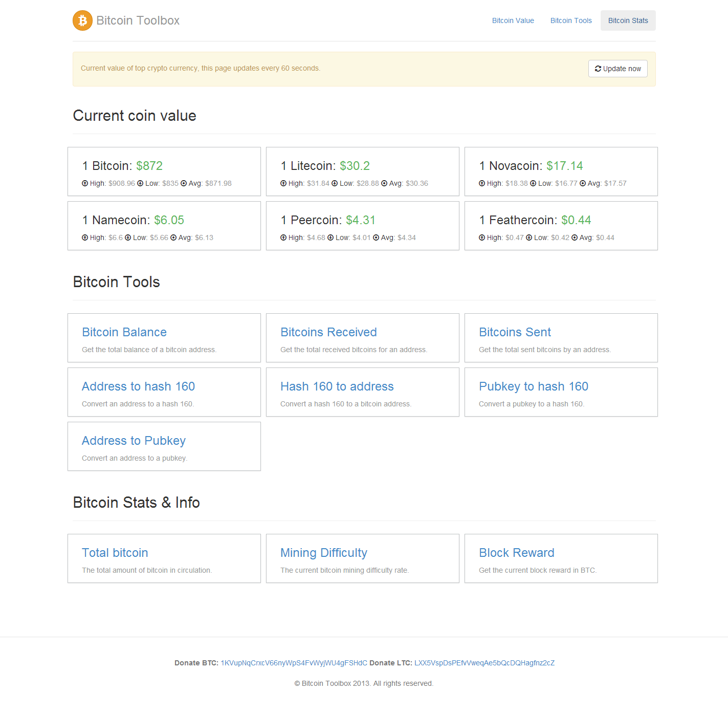The height and width of the screenshot is (714, 728).
Task: Open the Block Reward stat
Action: point(517,553)
